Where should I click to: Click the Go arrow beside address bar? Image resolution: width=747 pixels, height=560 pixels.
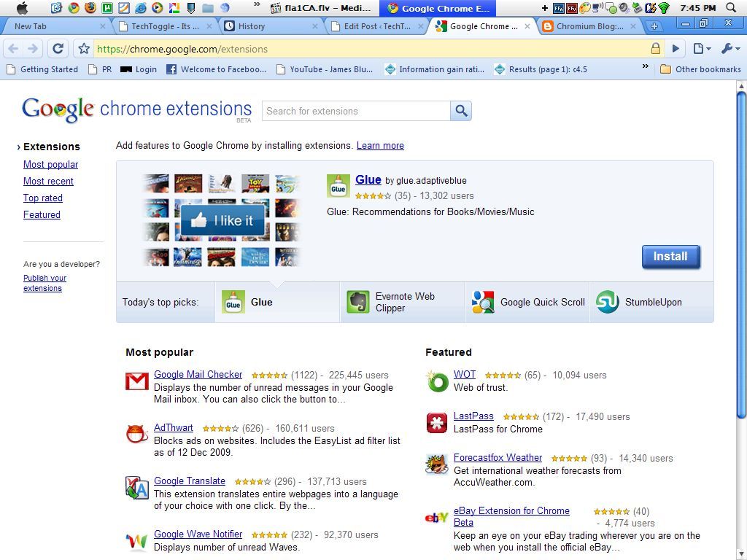point(676,49)
